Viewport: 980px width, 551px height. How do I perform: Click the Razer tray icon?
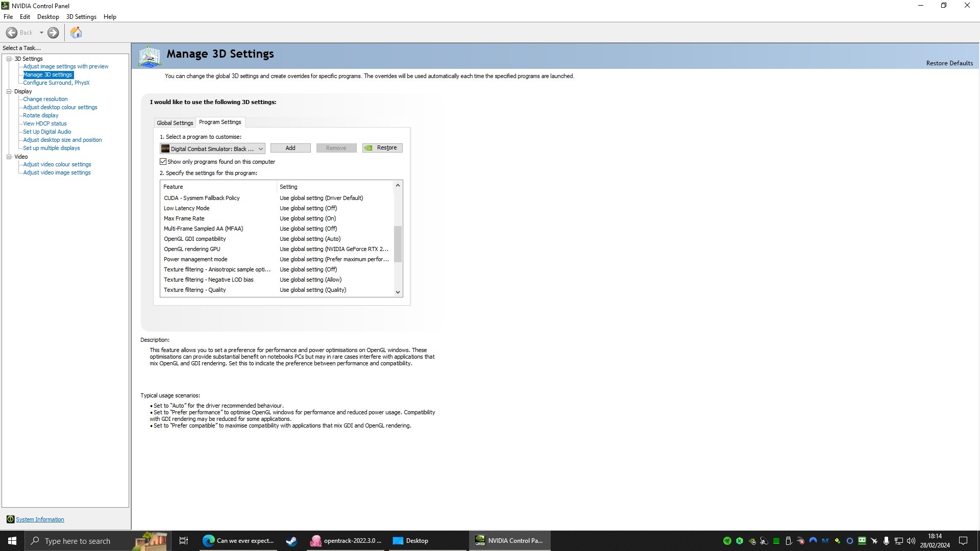[x=727, y=541]
